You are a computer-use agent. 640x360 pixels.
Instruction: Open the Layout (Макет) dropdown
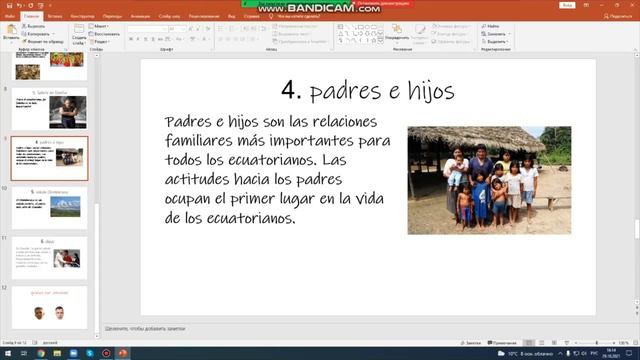pyautogui.click(x=99, y=26)
